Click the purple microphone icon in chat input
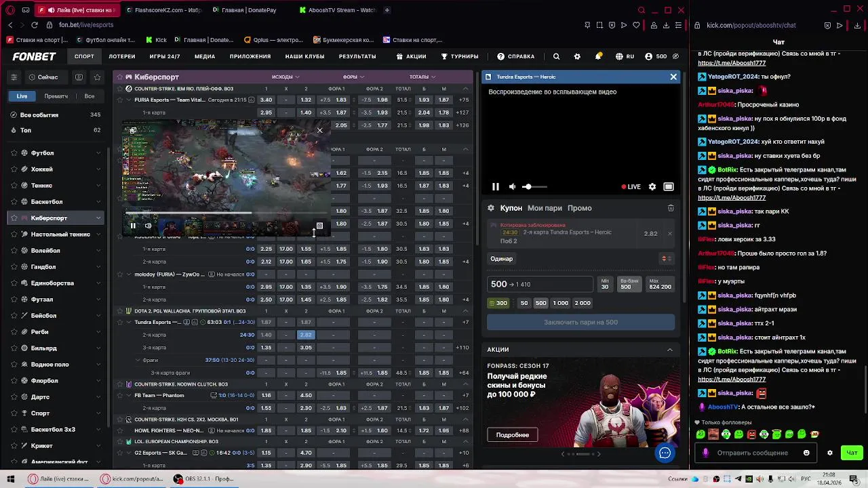The width and height of the screenshot is (868, 488). click(x=706, y=453)
